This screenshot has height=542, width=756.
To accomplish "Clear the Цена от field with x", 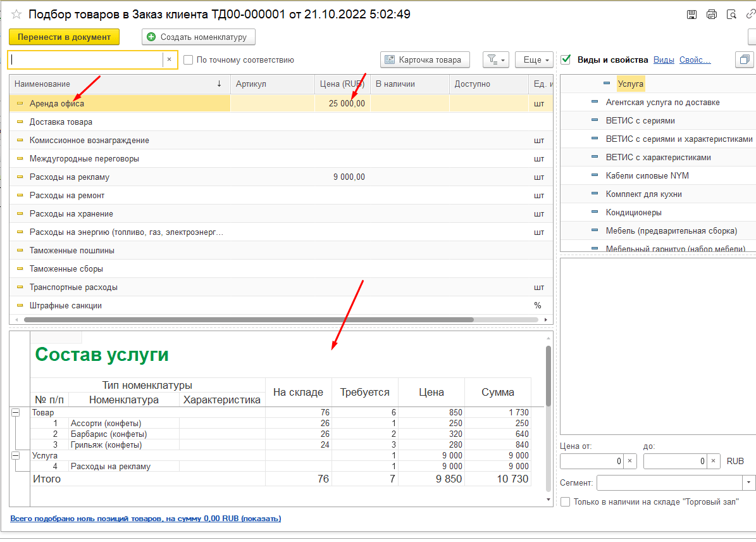I will click(629, 461).
